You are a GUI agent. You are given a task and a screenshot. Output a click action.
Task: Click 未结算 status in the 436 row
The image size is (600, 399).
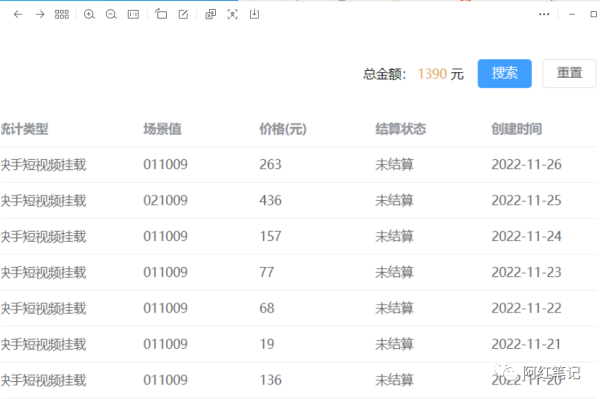point(394,201)
